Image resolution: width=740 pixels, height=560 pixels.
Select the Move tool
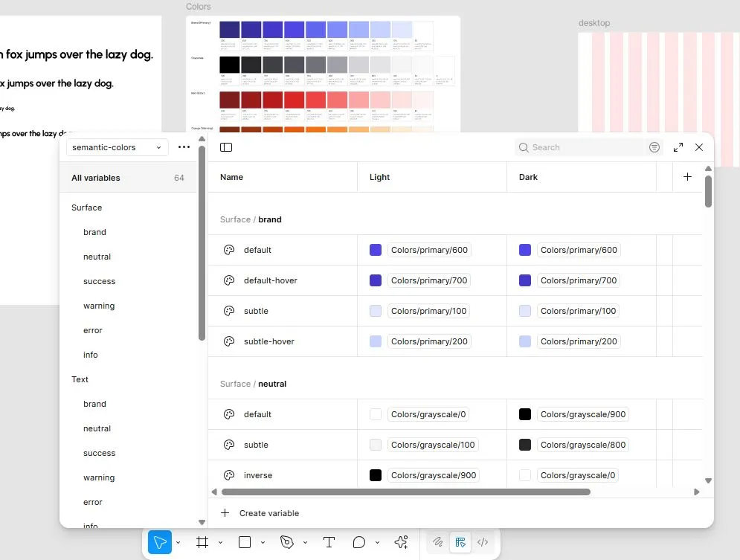(159, 542)
